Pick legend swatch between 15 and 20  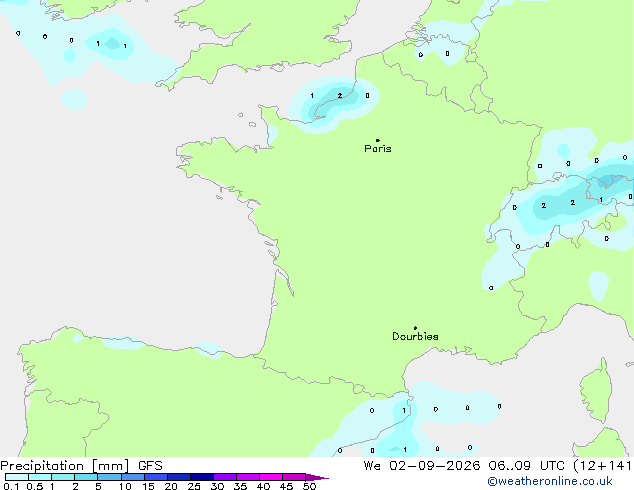[156, 477]
